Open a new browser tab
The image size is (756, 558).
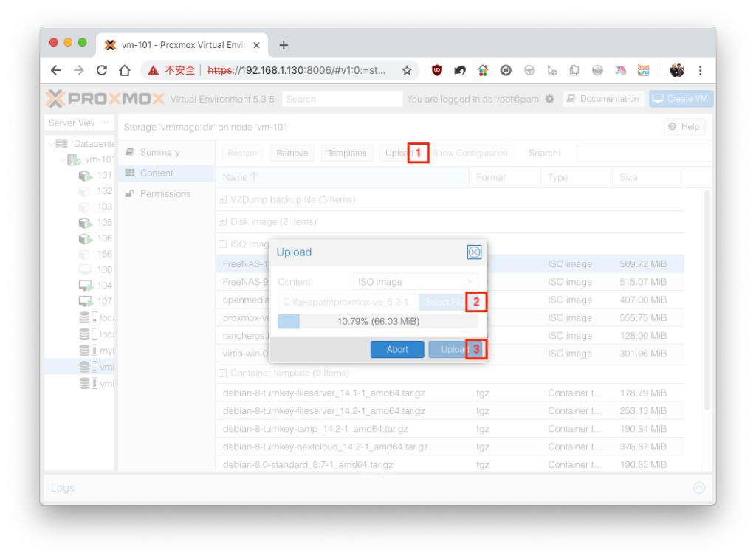coord(283,45)
